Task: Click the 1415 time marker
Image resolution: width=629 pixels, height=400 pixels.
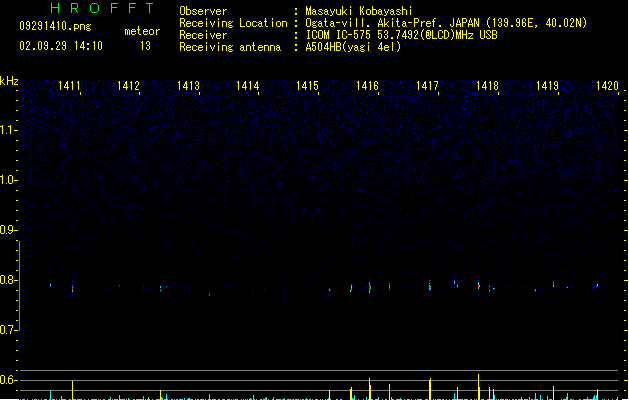Action: 307,86
